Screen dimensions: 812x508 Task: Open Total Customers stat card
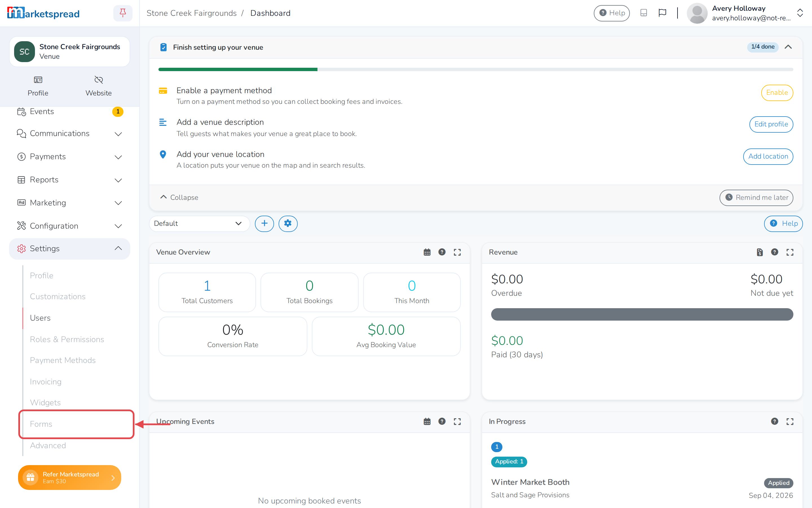[x=207, y=292]
